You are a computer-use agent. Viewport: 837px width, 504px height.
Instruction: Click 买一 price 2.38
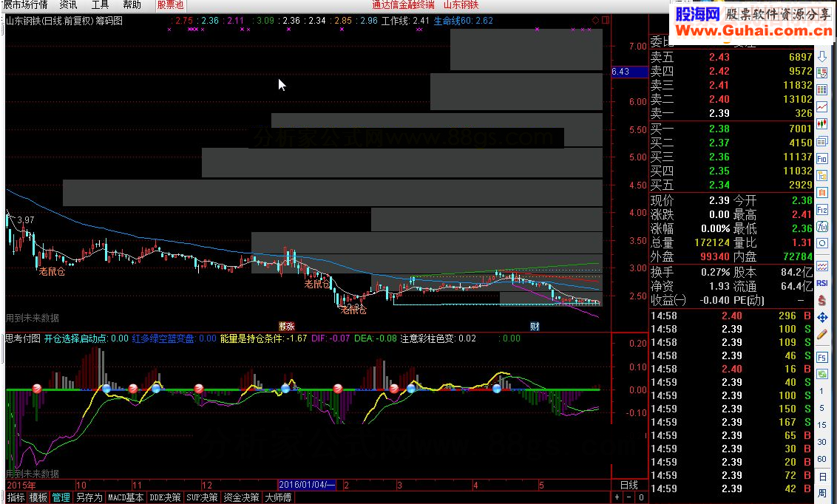[x=719, y=129]
